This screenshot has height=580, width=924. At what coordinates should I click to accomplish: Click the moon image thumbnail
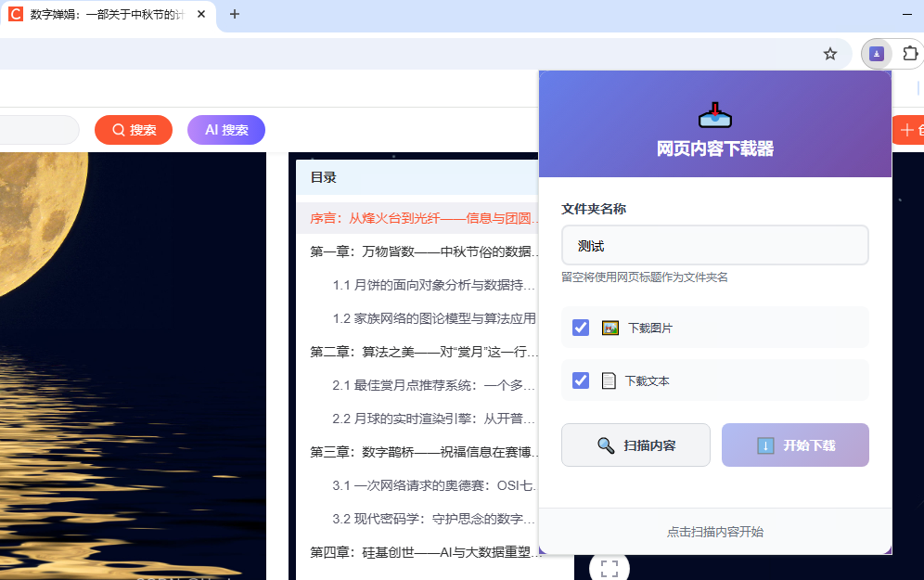click(133, 366)
